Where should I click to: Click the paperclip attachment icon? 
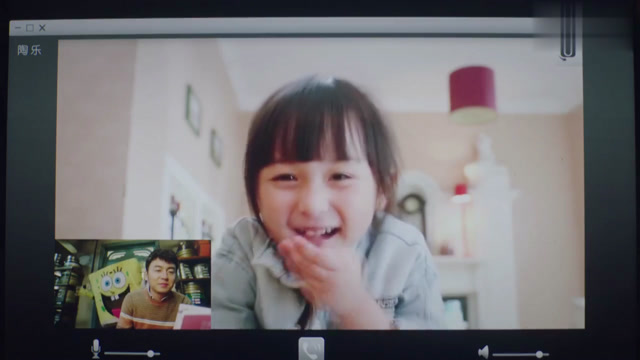(x=568, y=33)
